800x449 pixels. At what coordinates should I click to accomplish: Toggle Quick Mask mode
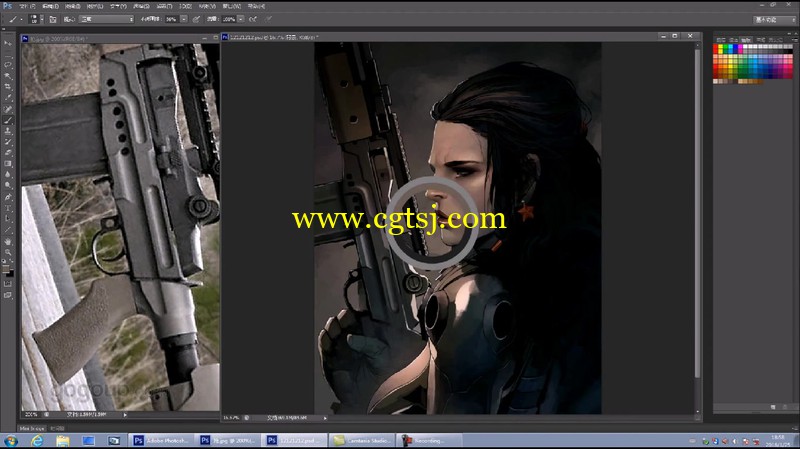coord(8,284)
